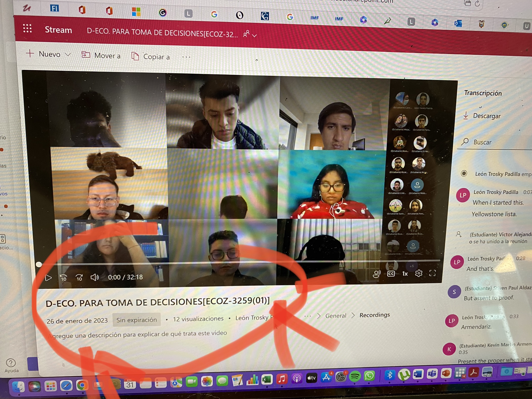Play the recorded class video

[48, 278]
